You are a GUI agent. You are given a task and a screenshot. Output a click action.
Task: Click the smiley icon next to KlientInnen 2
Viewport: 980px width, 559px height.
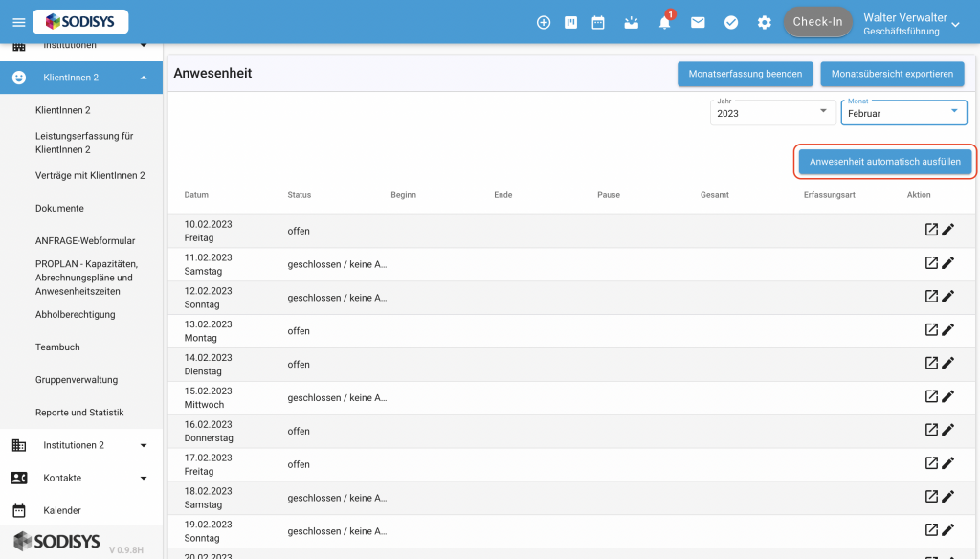click(19, 78)
